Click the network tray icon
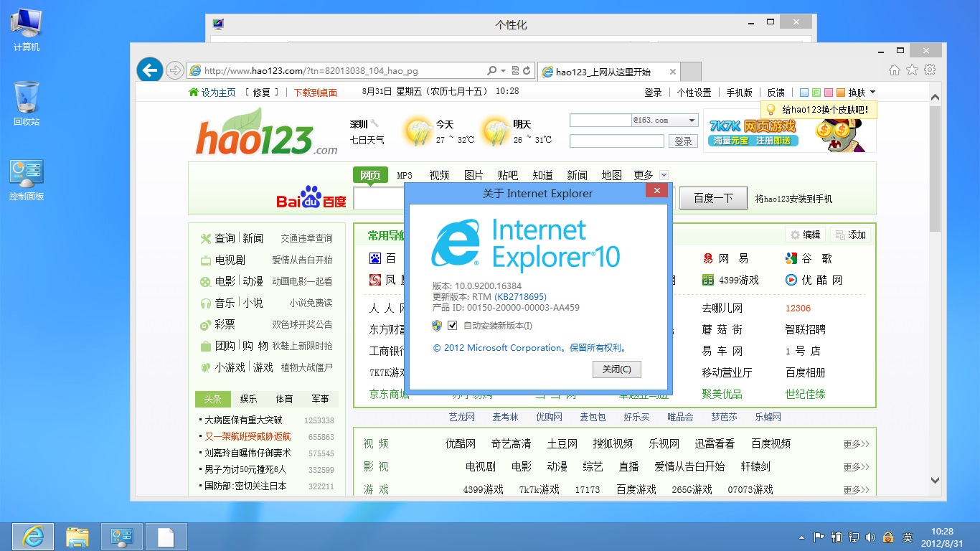Image resolution: width=980 pixels, height=551 pixels. [x=854, y=537]
